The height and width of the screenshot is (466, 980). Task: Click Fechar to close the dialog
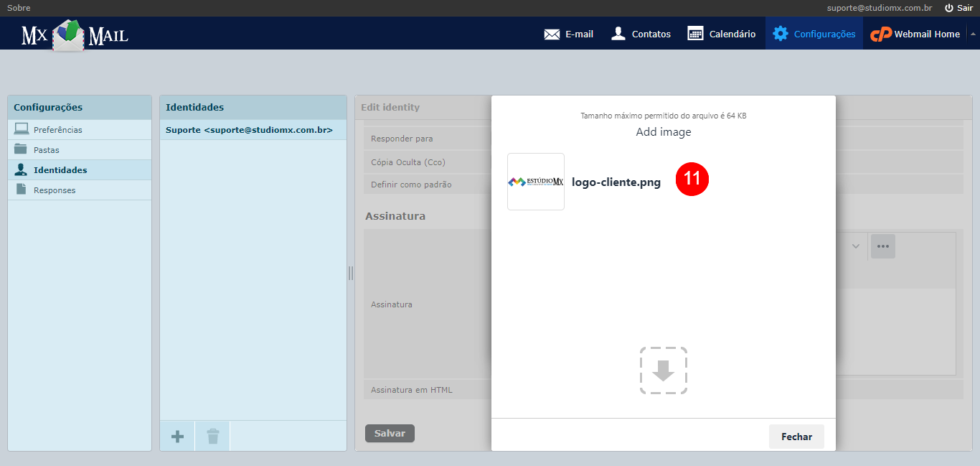tap(796, 436)
